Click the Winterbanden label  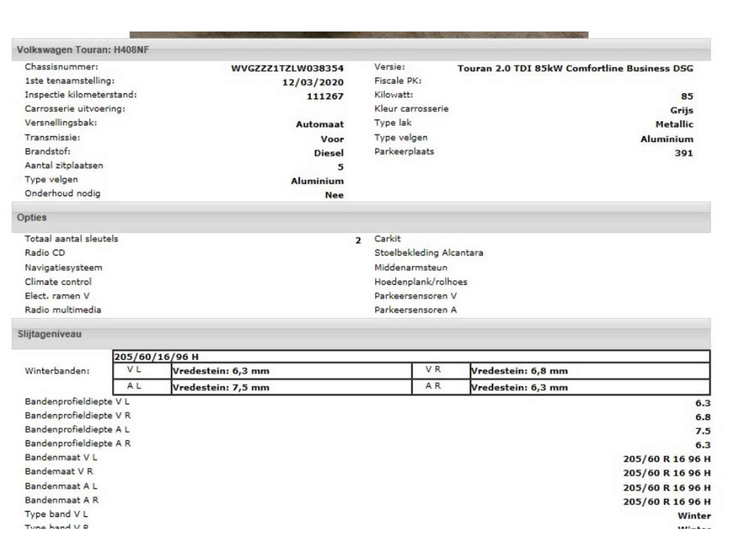[57, 371]
